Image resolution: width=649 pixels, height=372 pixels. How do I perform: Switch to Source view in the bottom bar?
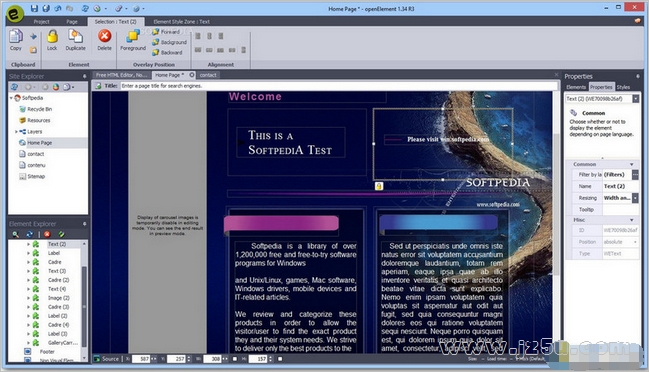point(107,359)
